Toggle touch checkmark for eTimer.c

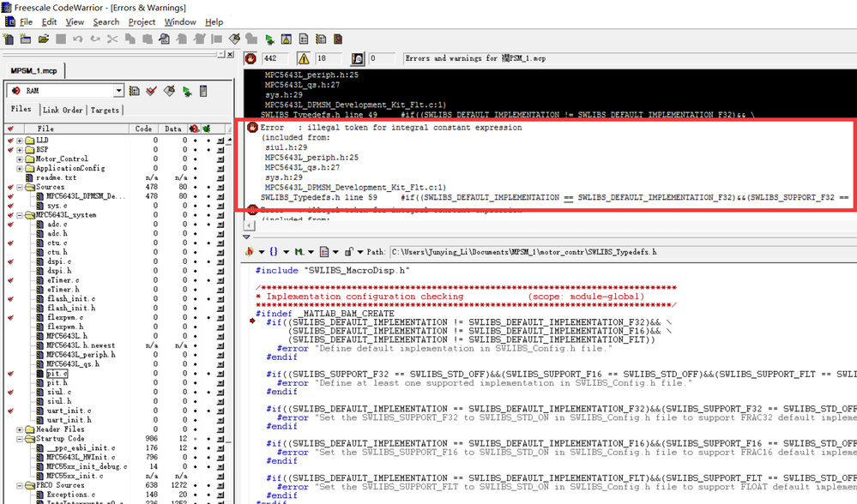[10, 280]
